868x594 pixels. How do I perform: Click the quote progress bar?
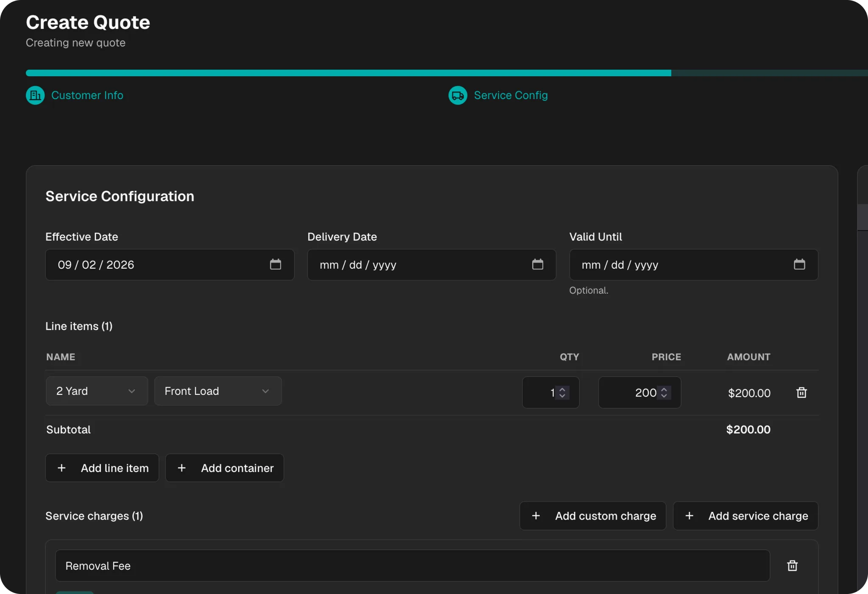pos(447,73)
